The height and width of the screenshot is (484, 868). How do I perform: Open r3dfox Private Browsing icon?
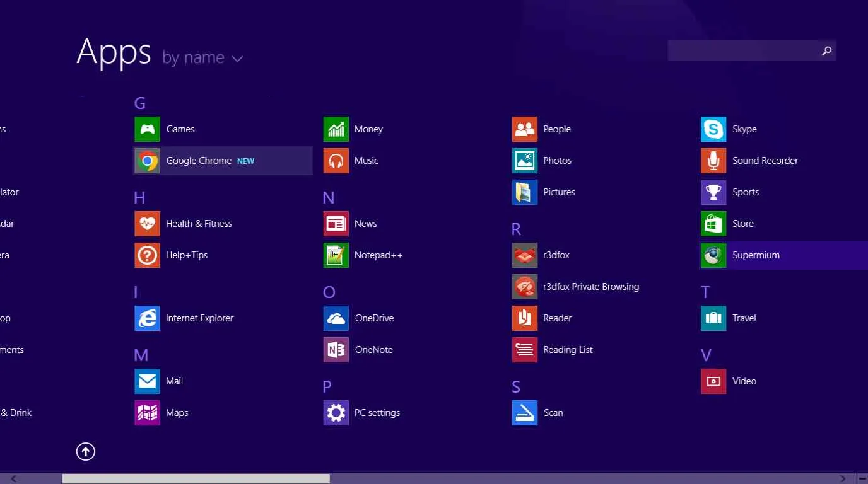point(525,287)
